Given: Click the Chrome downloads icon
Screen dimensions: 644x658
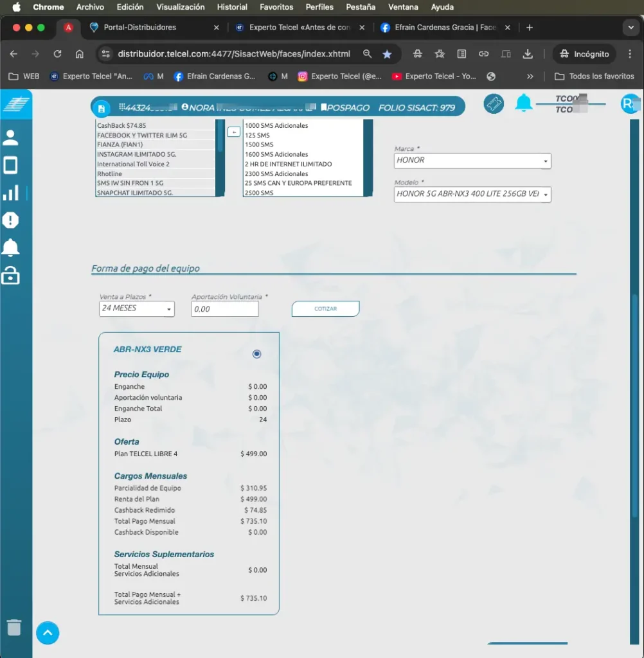Looking at the screenshot, I should pyautogui.click(x=528, y=54).
